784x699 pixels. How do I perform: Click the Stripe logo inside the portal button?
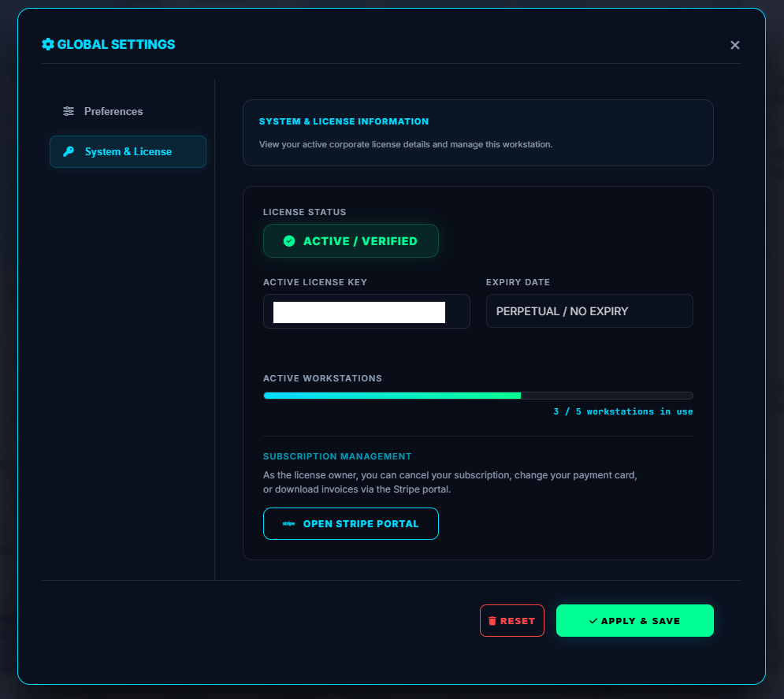coord(288,523)
